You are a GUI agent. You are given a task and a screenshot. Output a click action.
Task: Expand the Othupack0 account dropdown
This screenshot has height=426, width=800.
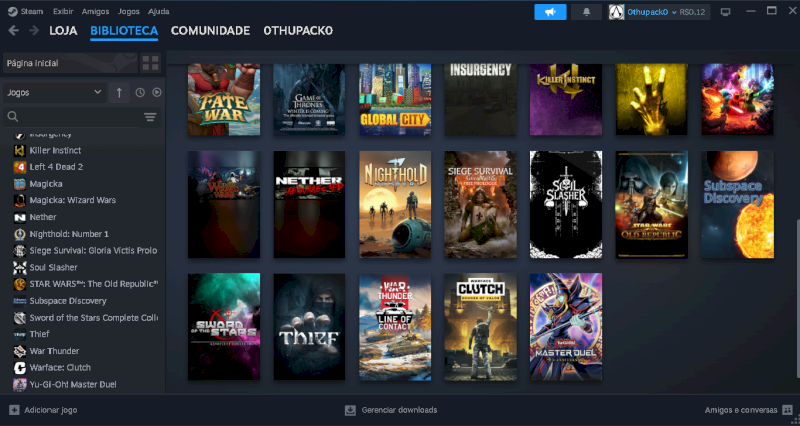pyautogui.click(x=659, y=12)
